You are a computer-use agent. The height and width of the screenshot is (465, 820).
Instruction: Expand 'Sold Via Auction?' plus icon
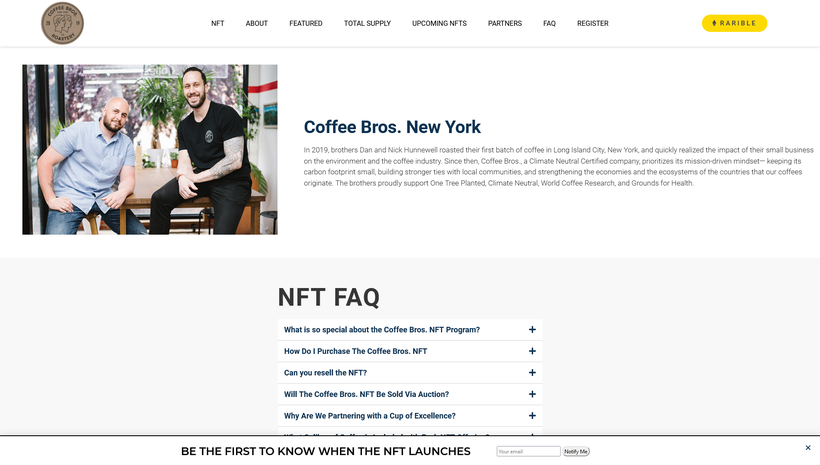click(x=532, y=394)
